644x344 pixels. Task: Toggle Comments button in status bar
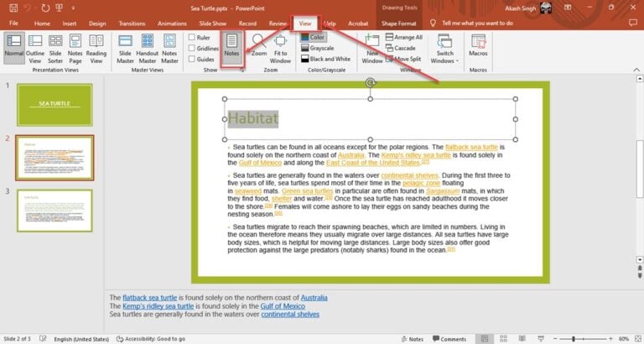449,339
